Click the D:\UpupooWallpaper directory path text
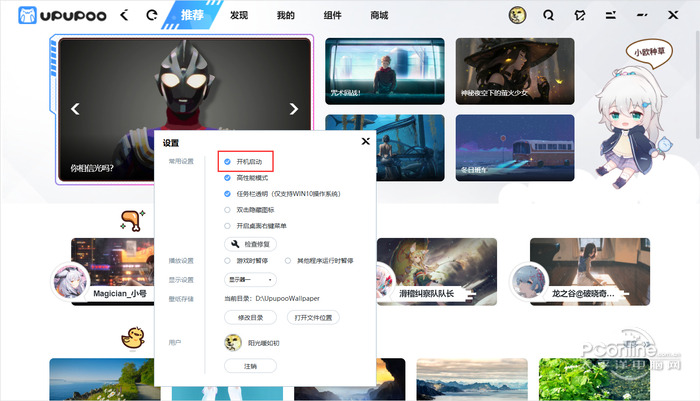This screenshot has height=401, width=700. (x=288, y=298)
